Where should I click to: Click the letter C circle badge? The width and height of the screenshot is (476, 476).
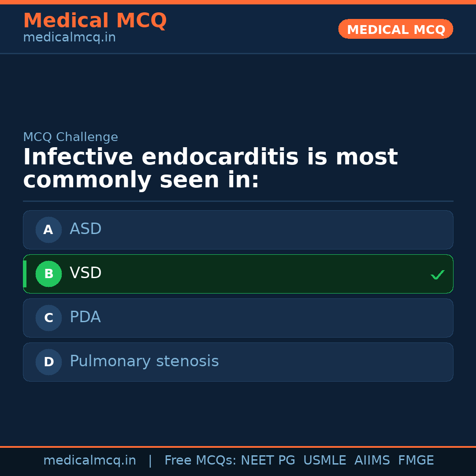click(x=48, y=318)
